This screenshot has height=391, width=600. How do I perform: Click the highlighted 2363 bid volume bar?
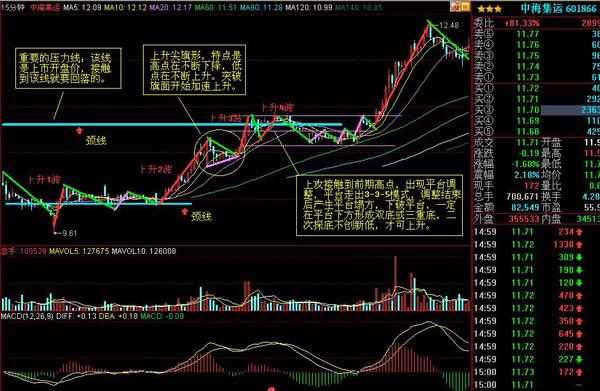coord(570,110)
